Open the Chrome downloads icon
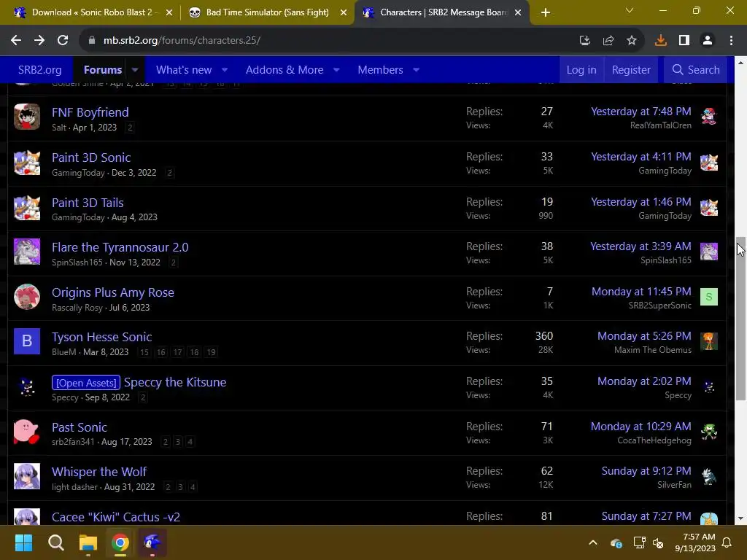 [661, 41]
